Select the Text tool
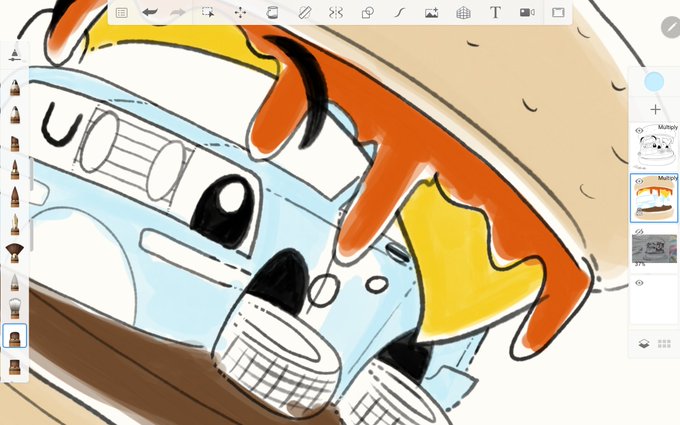The image size is (680, 425). coord(495,13)
